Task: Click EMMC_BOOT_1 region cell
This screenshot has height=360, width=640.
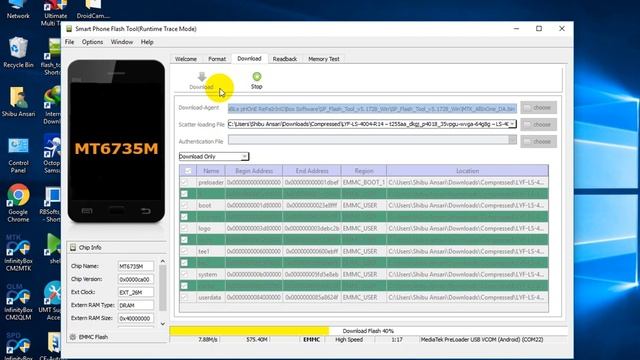Action: [364, 182]
